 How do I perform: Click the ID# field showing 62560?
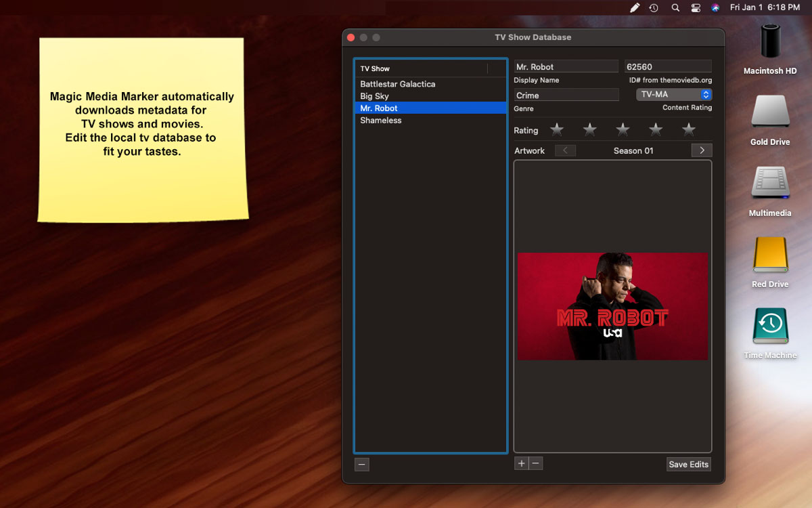pos(668,66)
